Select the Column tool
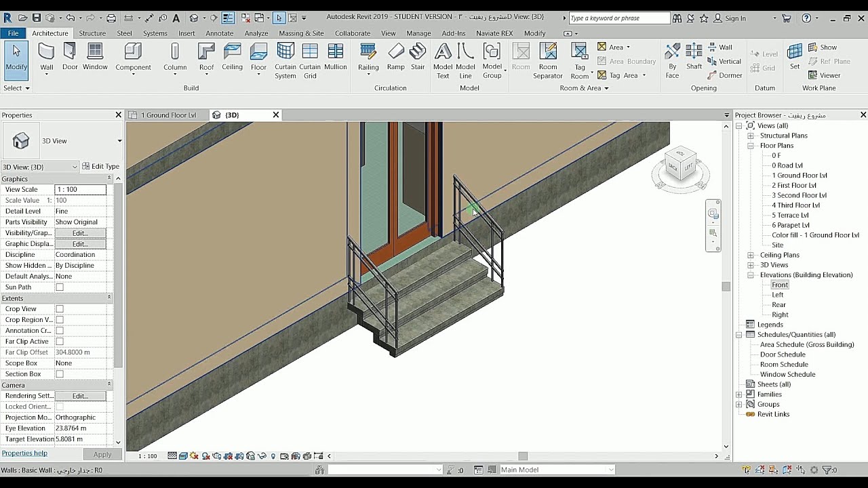The image size is (868, 488). 175,58
